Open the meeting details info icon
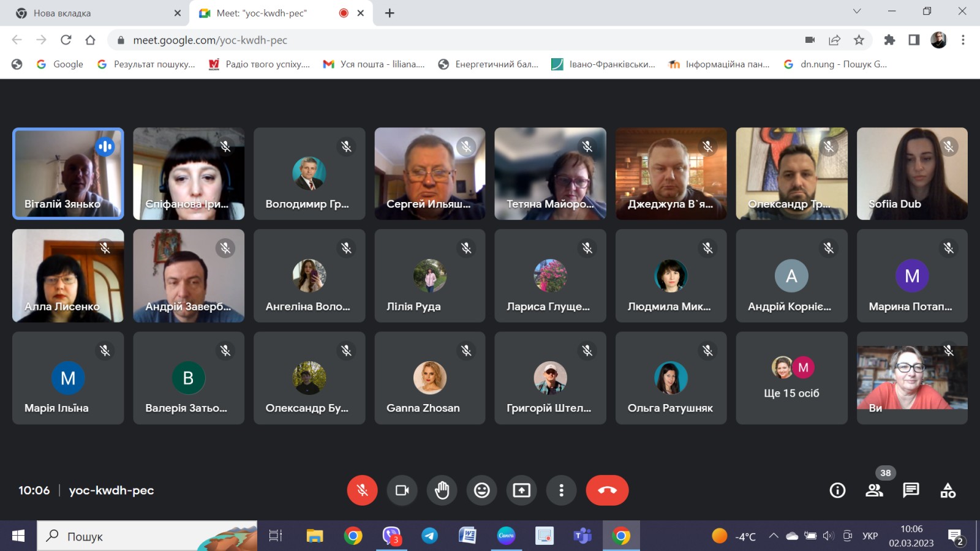Viewport: 980px width, 551px height. click(837, 490)
